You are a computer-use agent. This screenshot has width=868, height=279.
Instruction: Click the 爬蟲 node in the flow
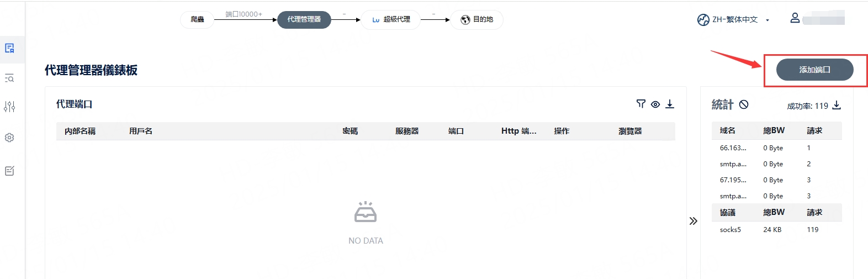(197, 19)
